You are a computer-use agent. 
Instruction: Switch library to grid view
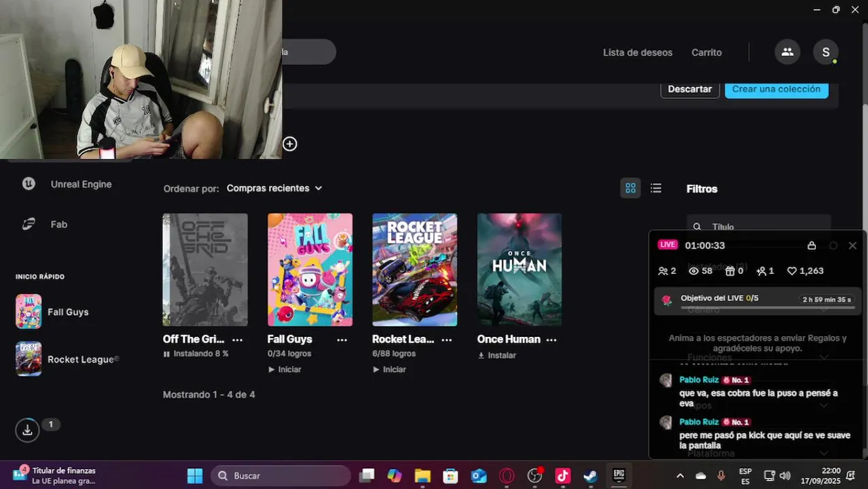click(x=630, y=188)
